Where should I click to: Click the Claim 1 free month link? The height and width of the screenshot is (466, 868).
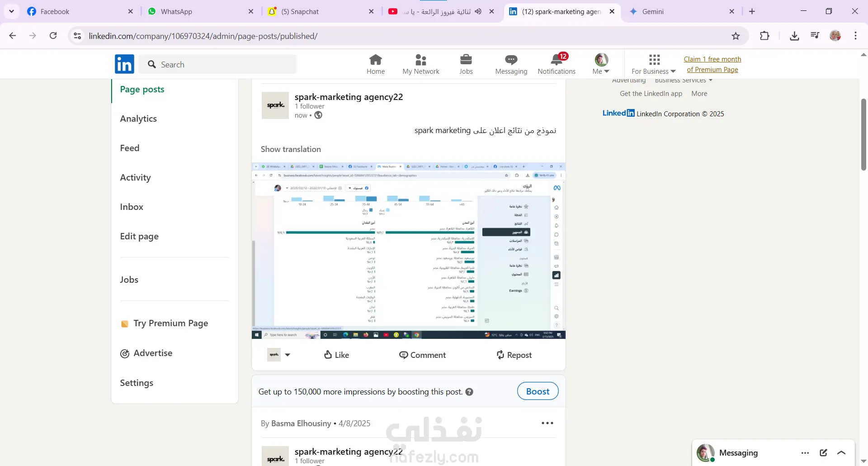[712, 64]
